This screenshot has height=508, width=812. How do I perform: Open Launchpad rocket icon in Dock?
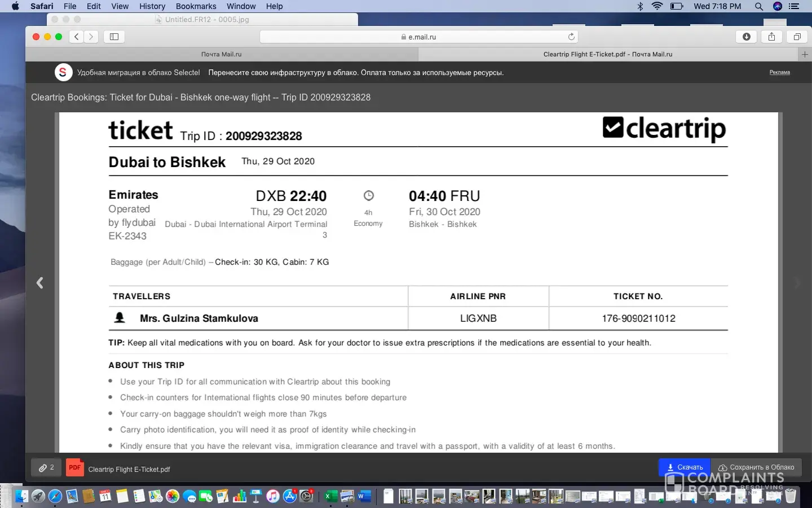tap(38, 496)
